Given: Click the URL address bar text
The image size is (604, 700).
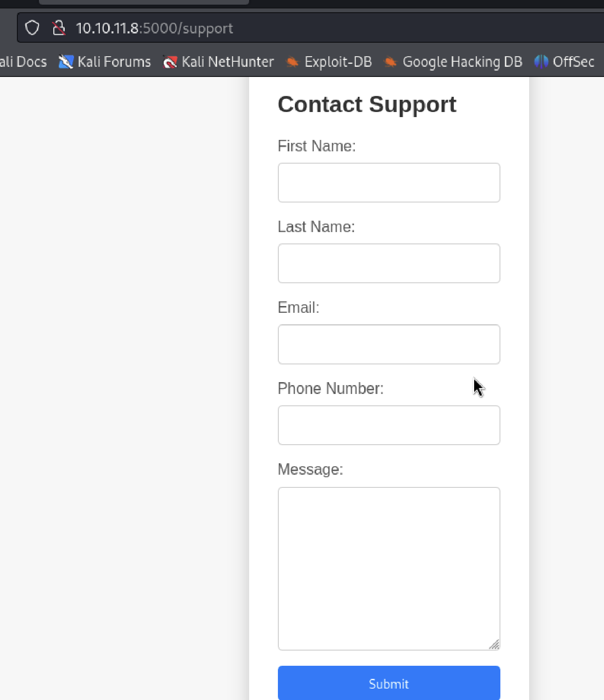Looking at the screenshot, I should coord(154,28).
